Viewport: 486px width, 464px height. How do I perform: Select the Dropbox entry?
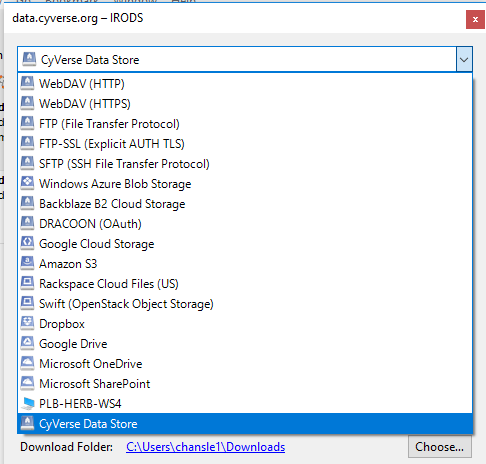pos(245,323)
